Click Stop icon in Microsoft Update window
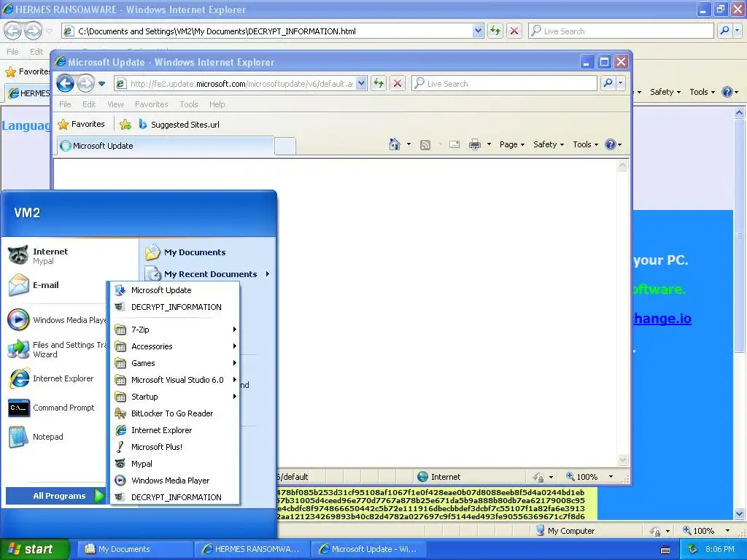The height and width of the screenshot is (560, 747). 398,84
